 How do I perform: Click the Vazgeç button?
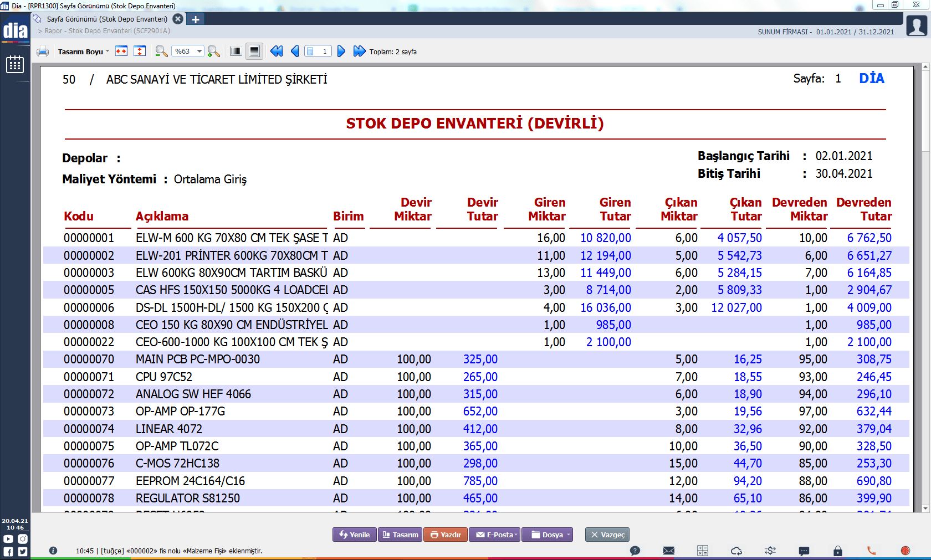click(607, 535)
